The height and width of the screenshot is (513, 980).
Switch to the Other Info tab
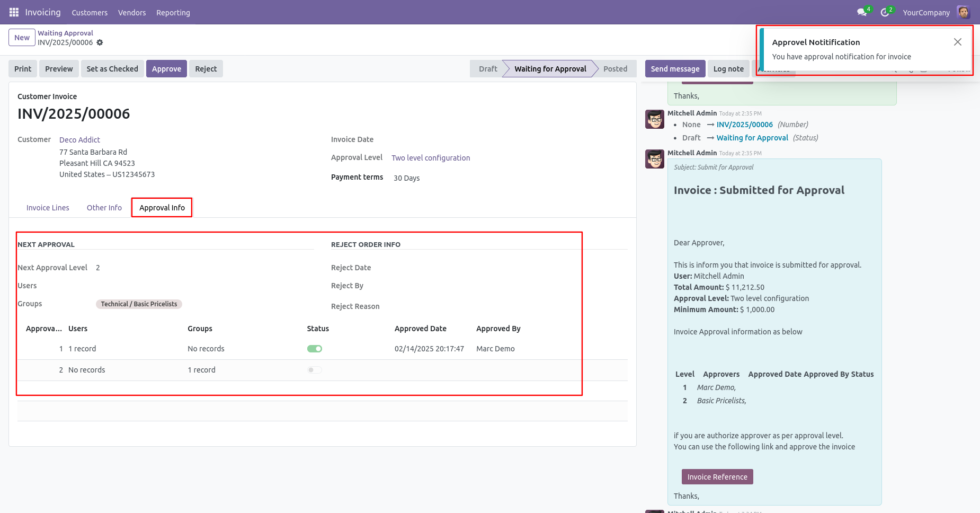point(104,208)
